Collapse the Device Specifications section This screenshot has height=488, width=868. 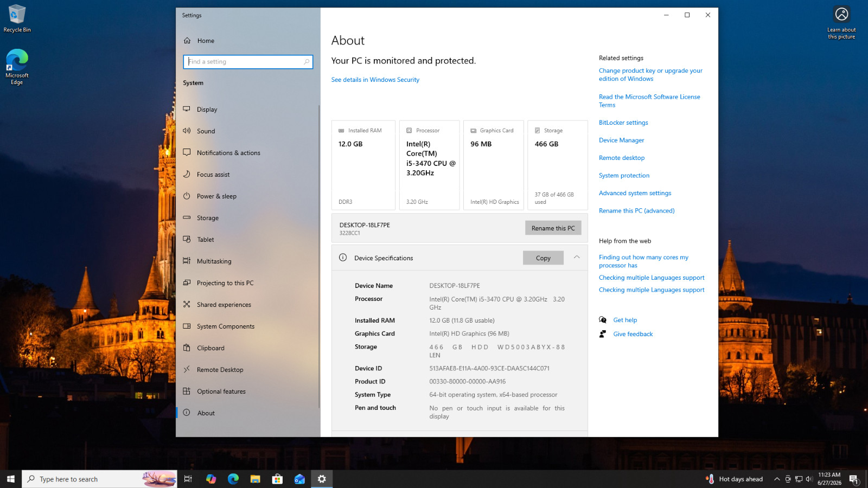coord(577,258)
